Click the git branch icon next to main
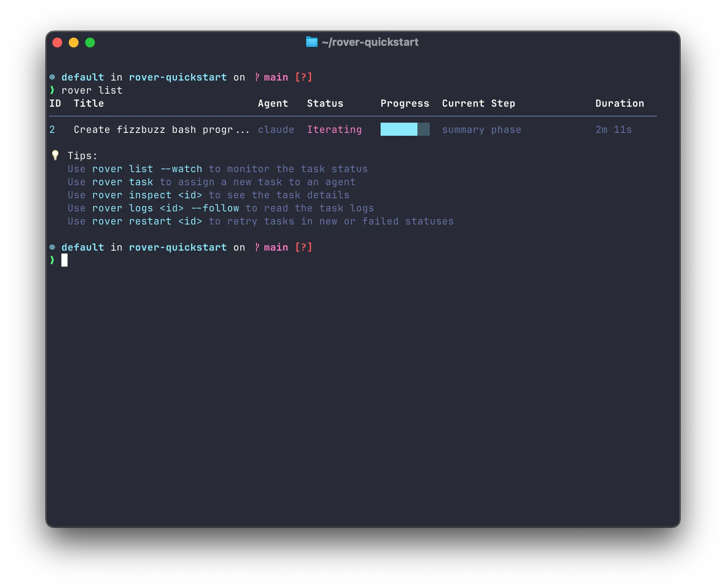Image resolution: width=726 pixels, height=588 pixels. tap(257, 77)
